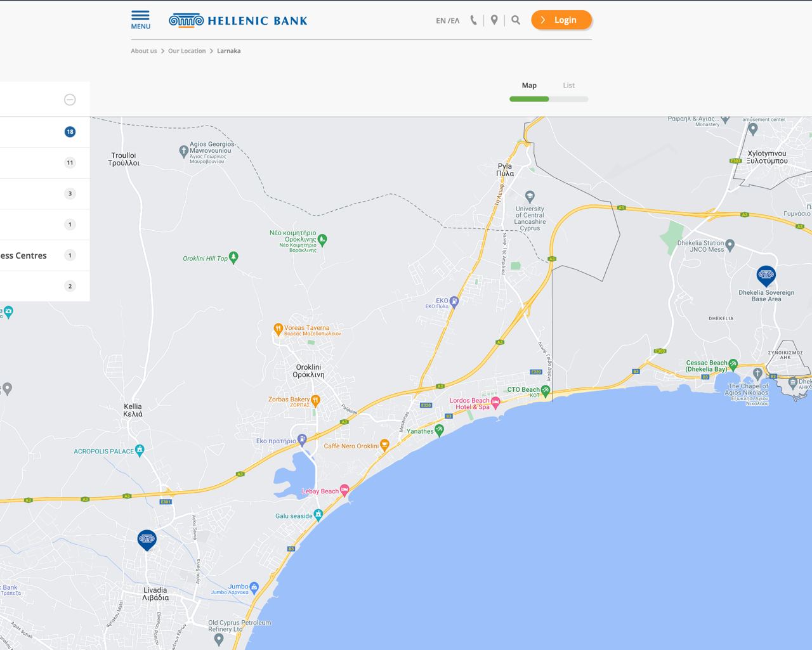Click the Hellenic Bank logo
Image resolution: width=812 pixels, height=650 pixels.
[x=238, y=20]
